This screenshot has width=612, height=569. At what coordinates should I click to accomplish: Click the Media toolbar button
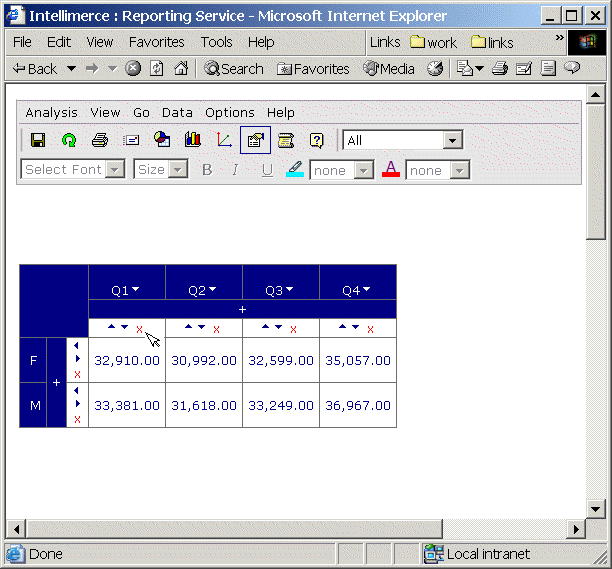pos(389,69)
